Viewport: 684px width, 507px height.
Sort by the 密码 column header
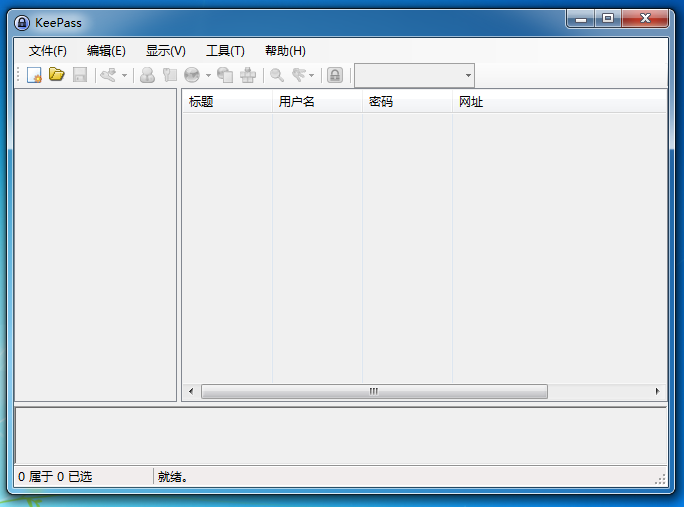(407, 102)
